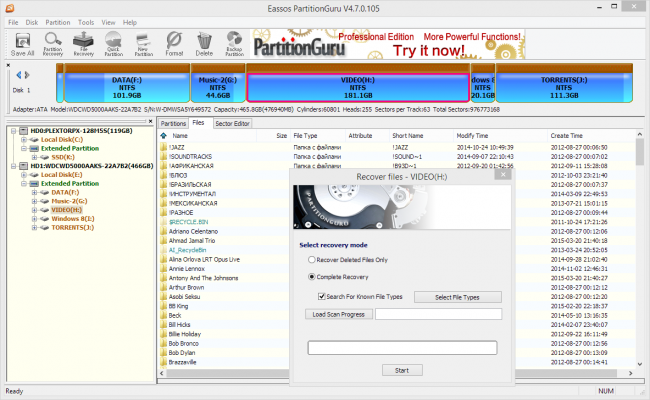Open the Partition menu

pos(58,22)
